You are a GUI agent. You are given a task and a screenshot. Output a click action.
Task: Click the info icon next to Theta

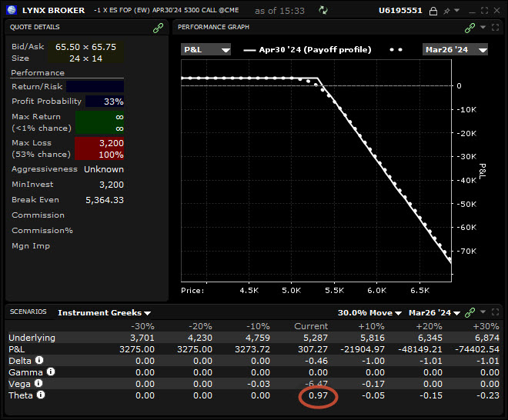pos(42,395)
